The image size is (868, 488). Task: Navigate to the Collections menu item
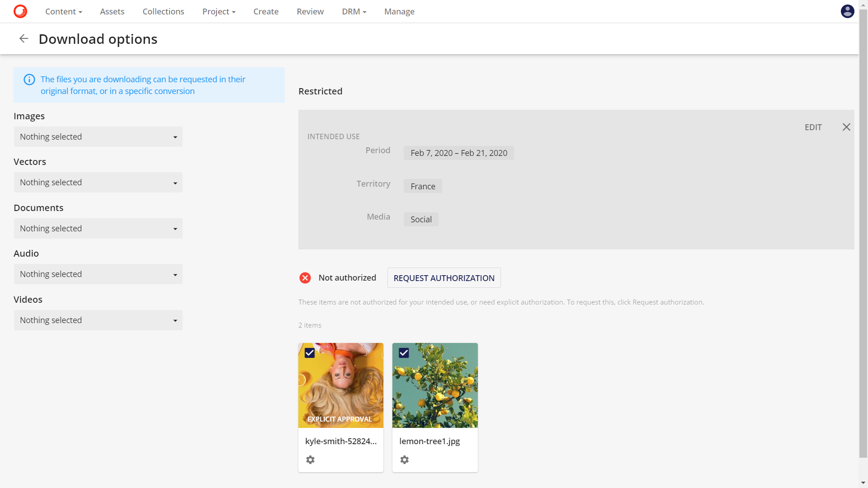pyautogui.click(x=163, y=11)
